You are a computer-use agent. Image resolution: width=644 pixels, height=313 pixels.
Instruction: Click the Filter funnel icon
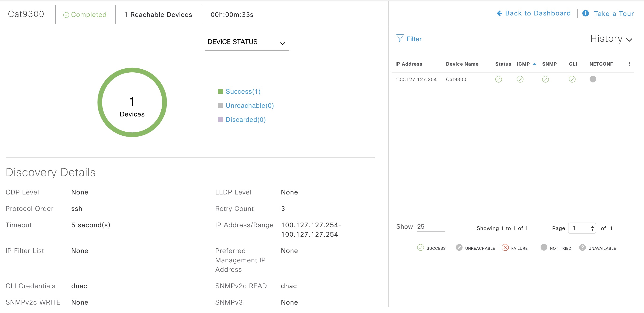400,38
